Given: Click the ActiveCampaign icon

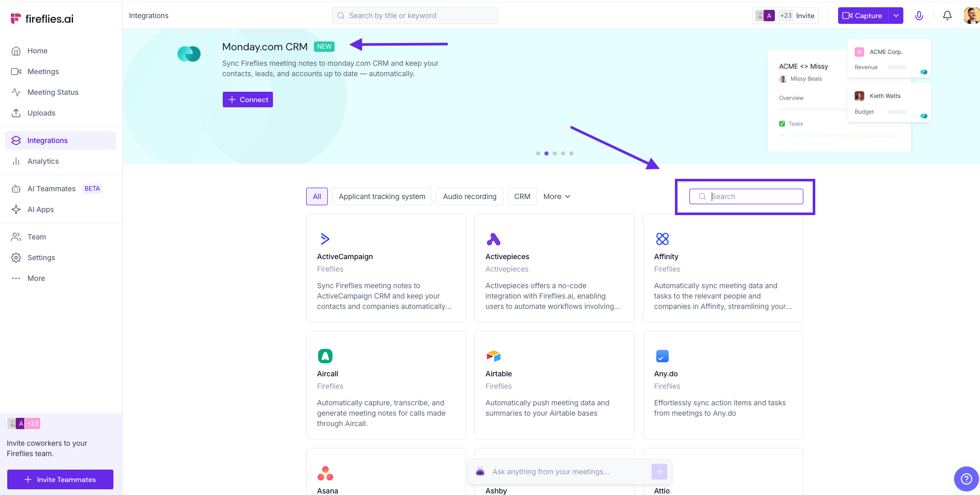Looking at the screenshot, I should click(x=325, y=239).
